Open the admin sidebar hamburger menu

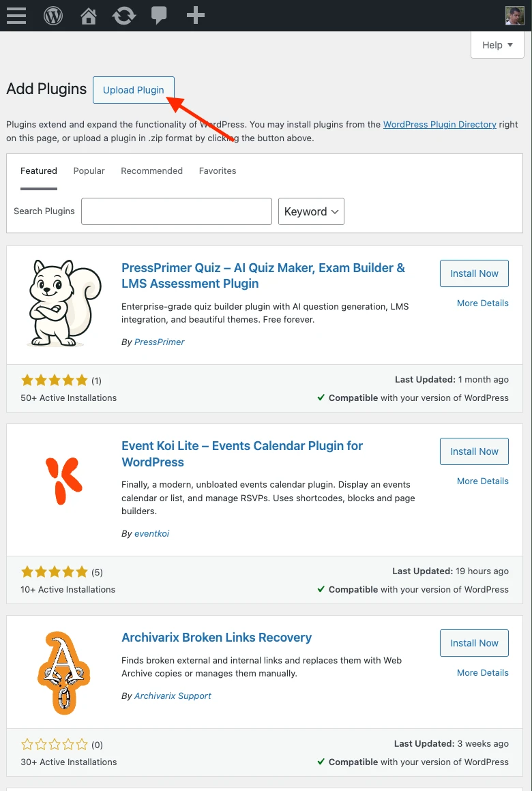[16, 15]
